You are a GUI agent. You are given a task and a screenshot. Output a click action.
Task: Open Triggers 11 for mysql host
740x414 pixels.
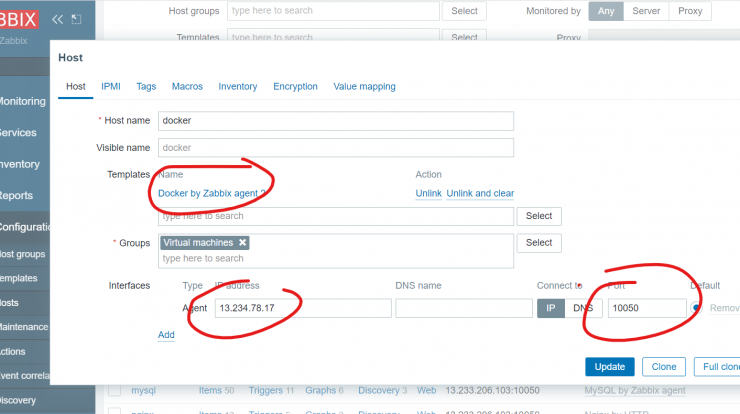pos(271,390)
